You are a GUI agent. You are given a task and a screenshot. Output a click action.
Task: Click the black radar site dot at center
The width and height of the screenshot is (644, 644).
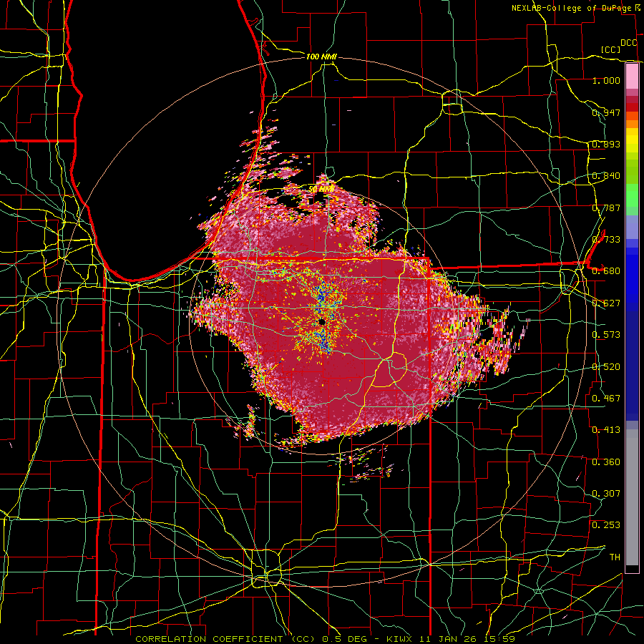(322, 321)
